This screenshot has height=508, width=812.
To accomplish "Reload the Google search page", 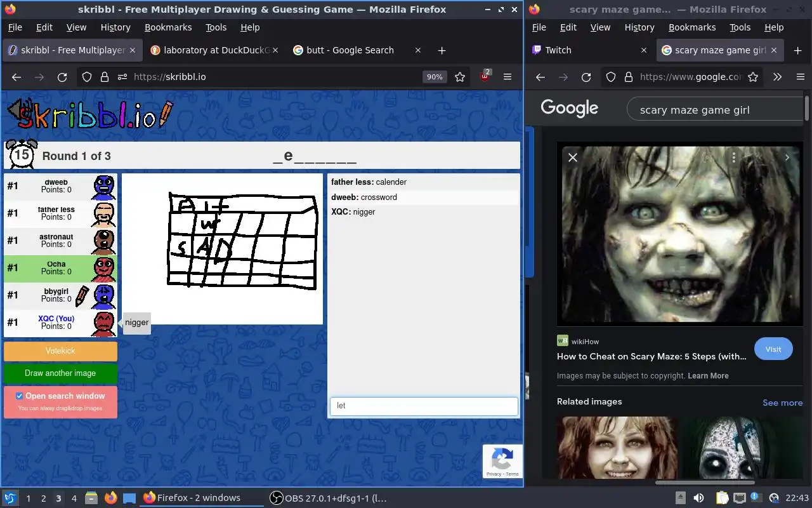I will pyautogui.click(x=586, y=77).
